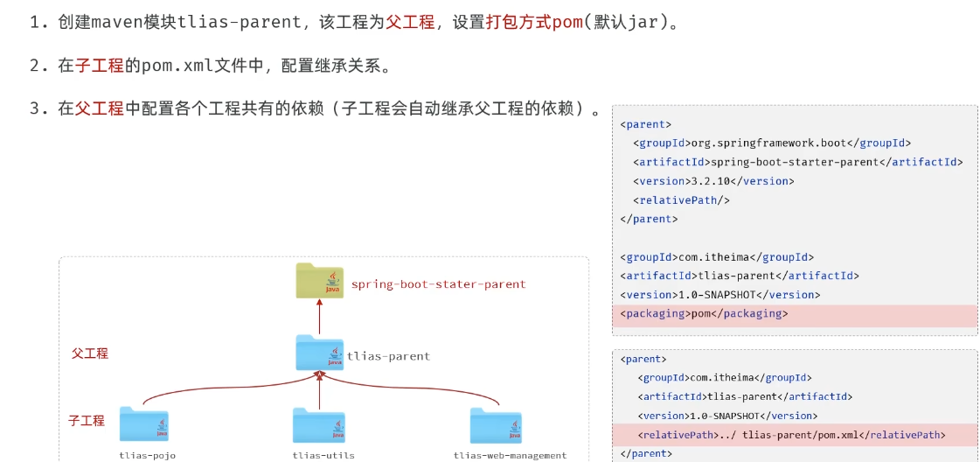Click step 3 text about shared dependencies

[316, 108]
